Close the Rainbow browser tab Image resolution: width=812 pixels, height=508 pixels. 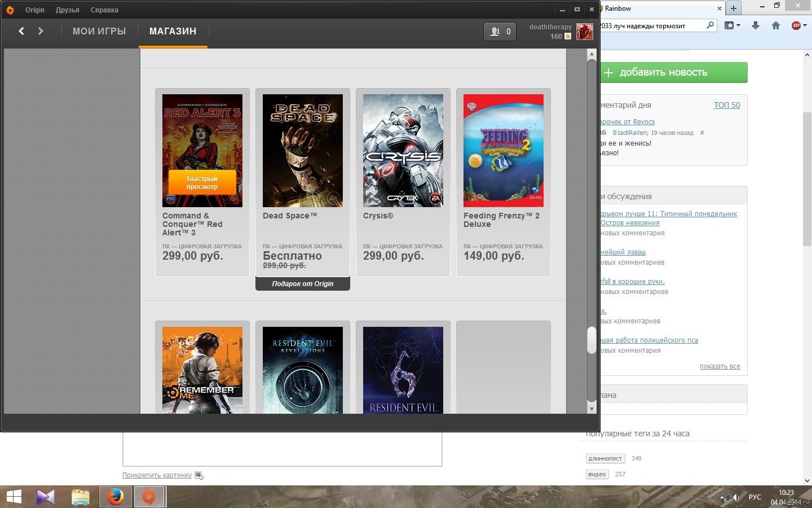click(720, 8)
